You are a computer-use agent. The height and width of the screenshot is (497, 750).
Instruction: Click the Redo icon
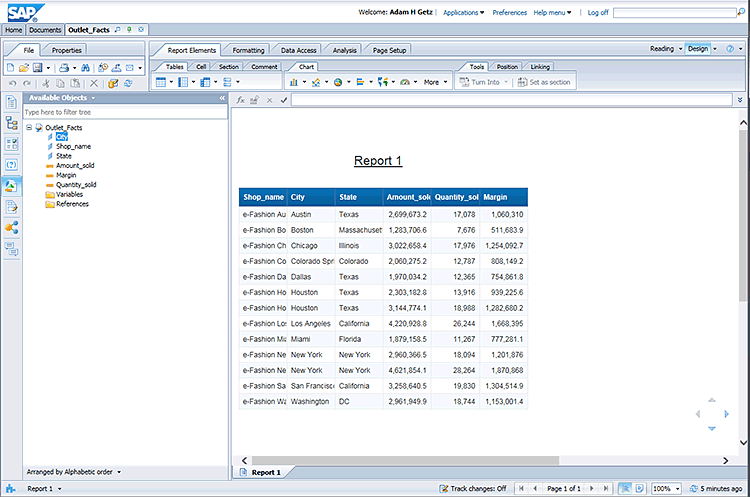point(27,83)
